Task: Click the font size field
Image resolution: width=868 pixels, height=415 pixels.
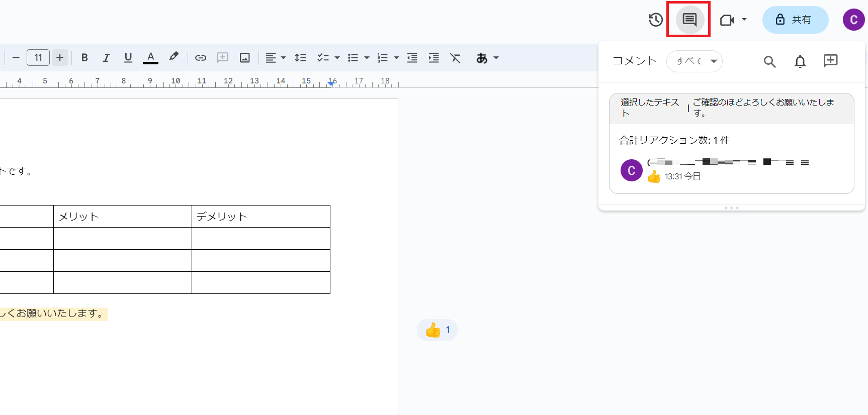Action: (x=38, y=58)
